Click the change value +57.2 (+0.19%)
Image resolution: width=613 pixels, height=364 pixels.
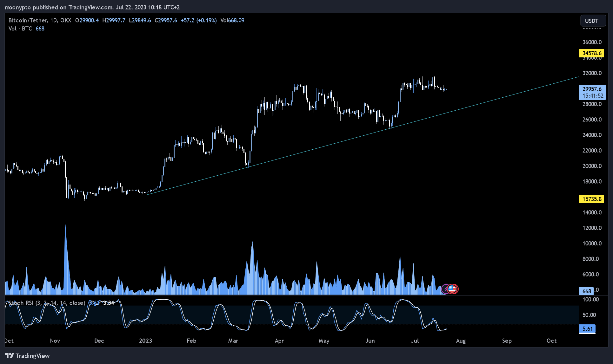[199, 20]
